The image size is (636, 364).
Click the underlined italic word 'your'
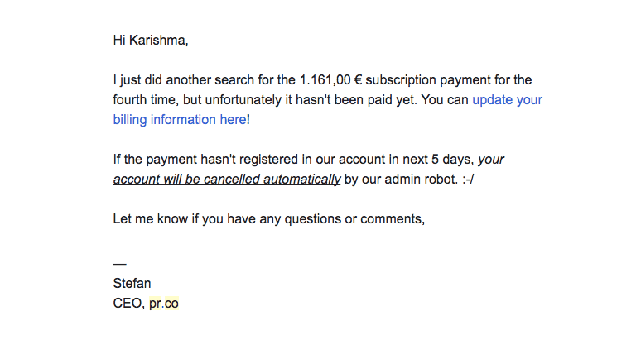click(x=491, y=160)
